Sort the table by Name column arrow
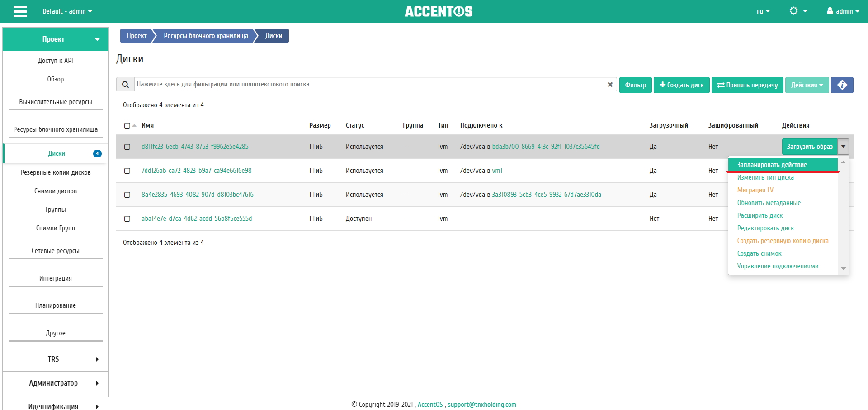868x410 pixels. pos(135,126)
